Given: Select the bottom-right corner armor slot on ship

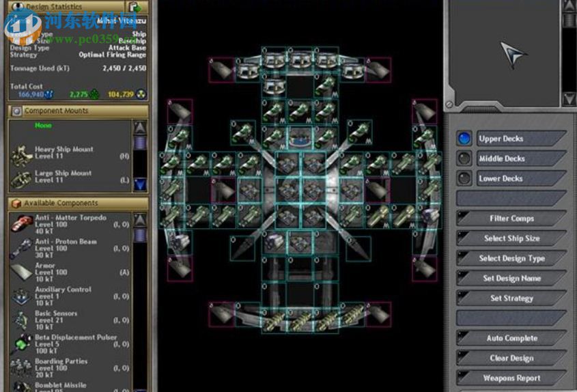Looking at the screenshot, I should coord(378,314).
